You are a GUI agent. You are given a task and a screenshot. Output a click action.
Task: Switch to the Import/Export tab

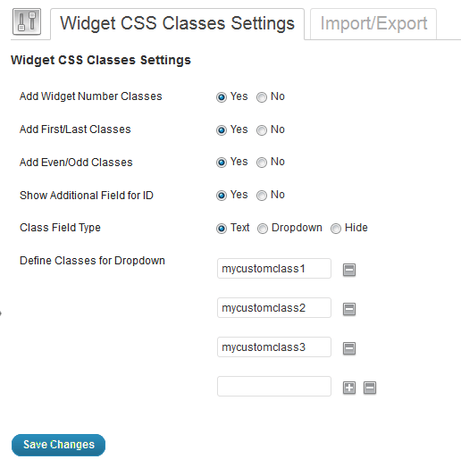[373, 24]
